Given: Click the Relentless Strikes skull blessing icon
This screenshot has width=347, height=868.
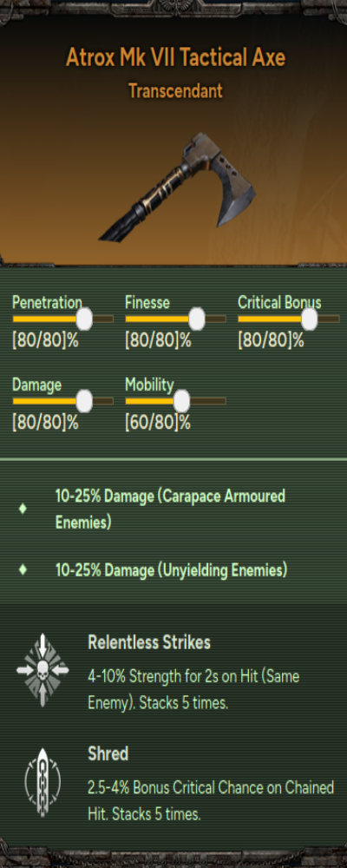Looking at the screenshot, I should point(43,670).
